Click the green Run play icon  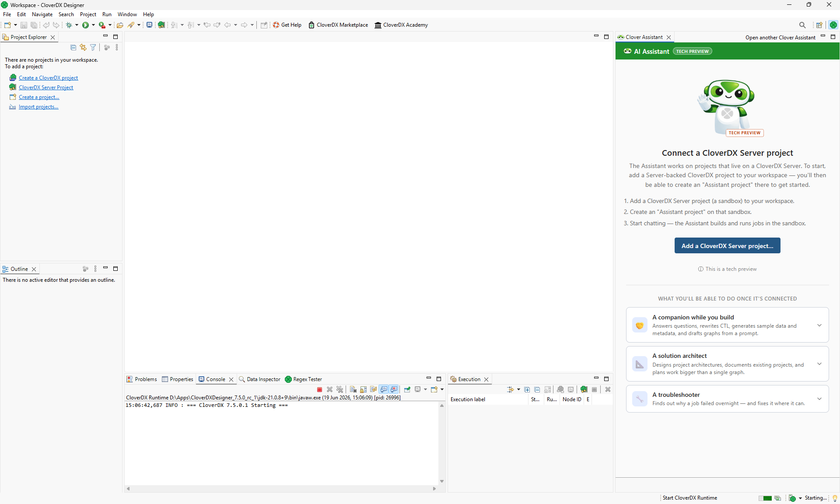(85, 25)
